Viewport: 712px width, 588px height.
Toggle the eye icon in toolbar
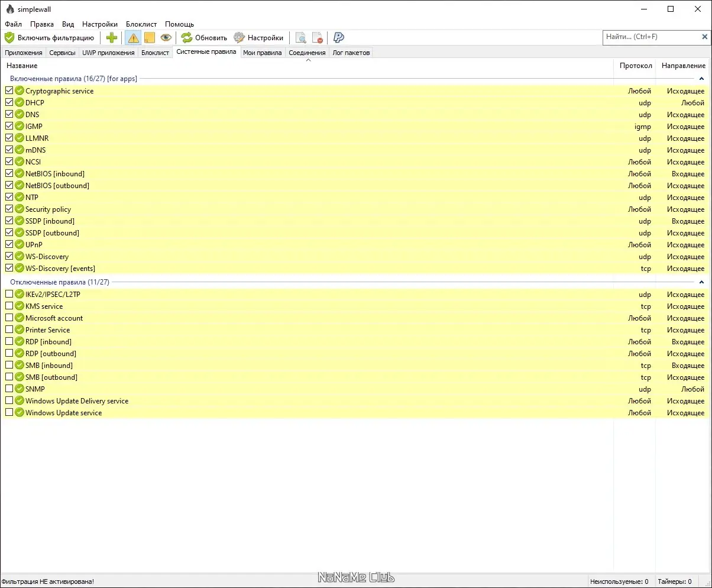pyautogui.click(x=166, y=38)
